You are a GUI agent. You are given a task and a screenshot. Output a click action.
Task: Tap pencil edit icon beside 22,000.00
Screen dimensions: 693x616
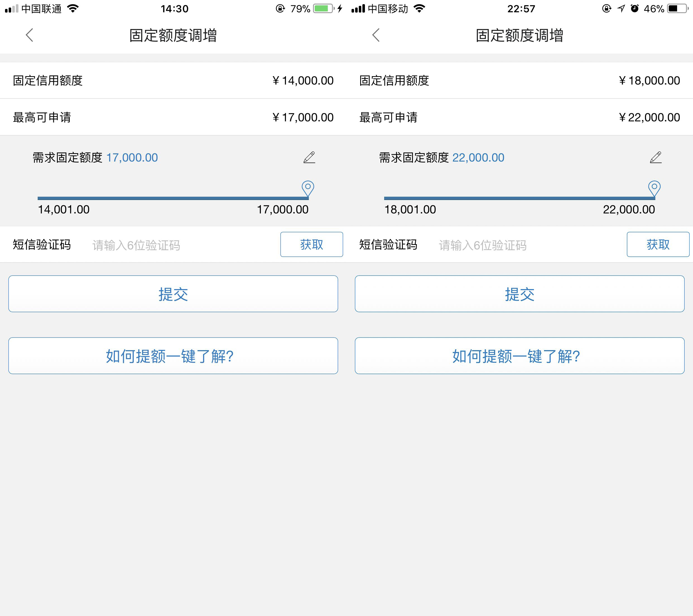coord(656,157)
